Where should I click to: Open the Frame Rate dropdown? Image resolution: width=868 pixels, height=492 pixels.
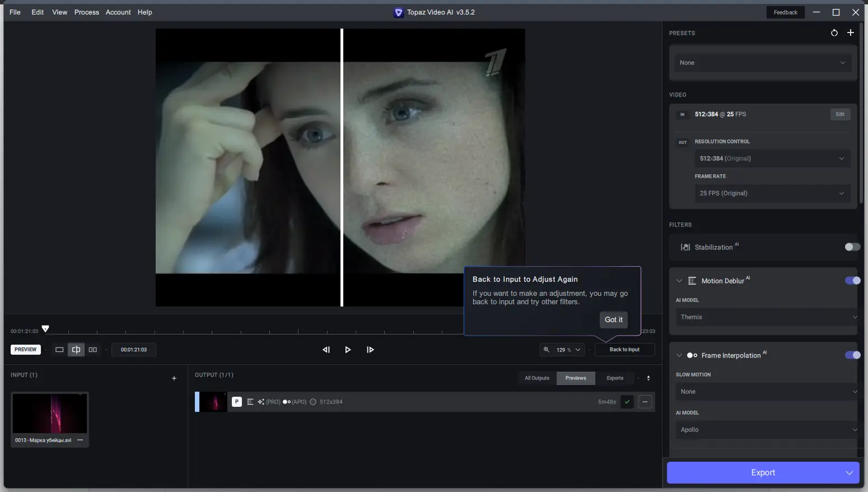[772, 193]
